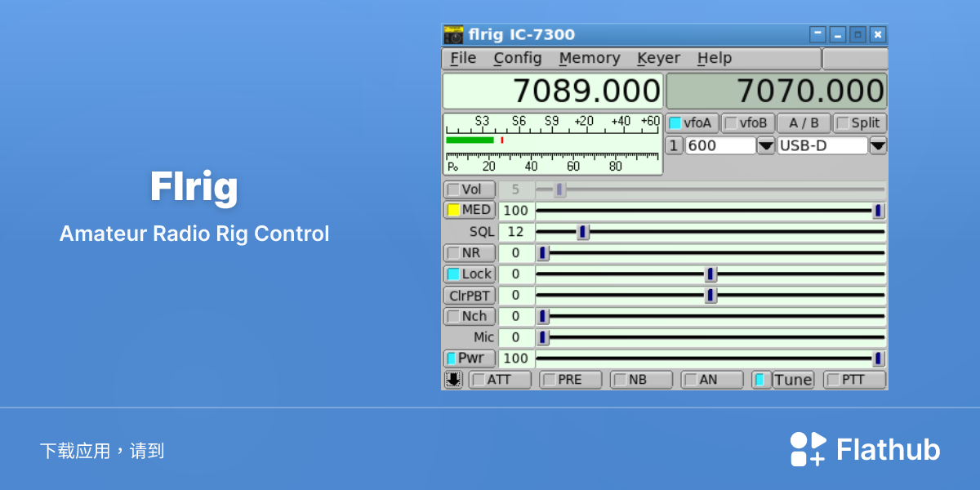Open the File menu
This screenshot has height=490, width=980.
point(463,58)
